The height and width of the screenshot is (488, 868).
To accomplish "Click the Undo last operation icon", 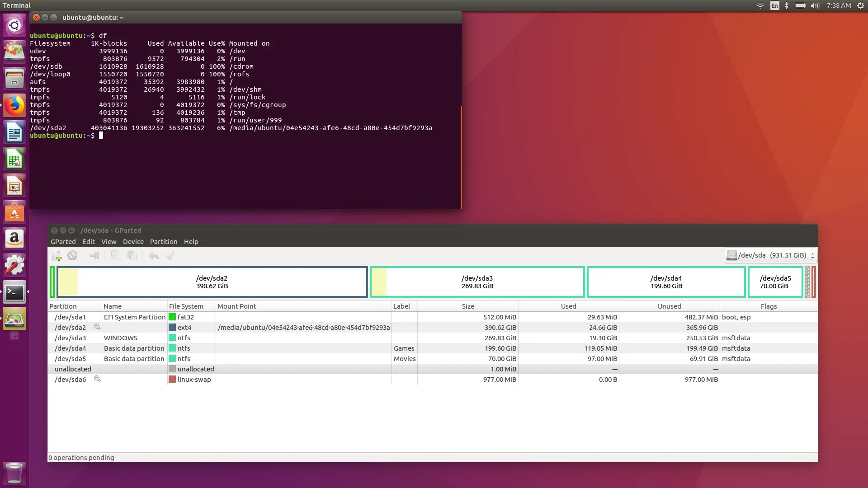I will [154, 256].
